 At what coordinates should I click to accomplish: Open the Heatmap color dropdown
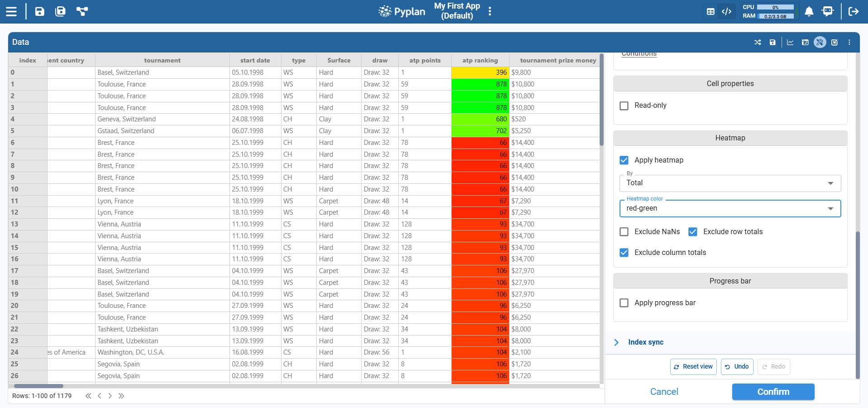(730, 208)
